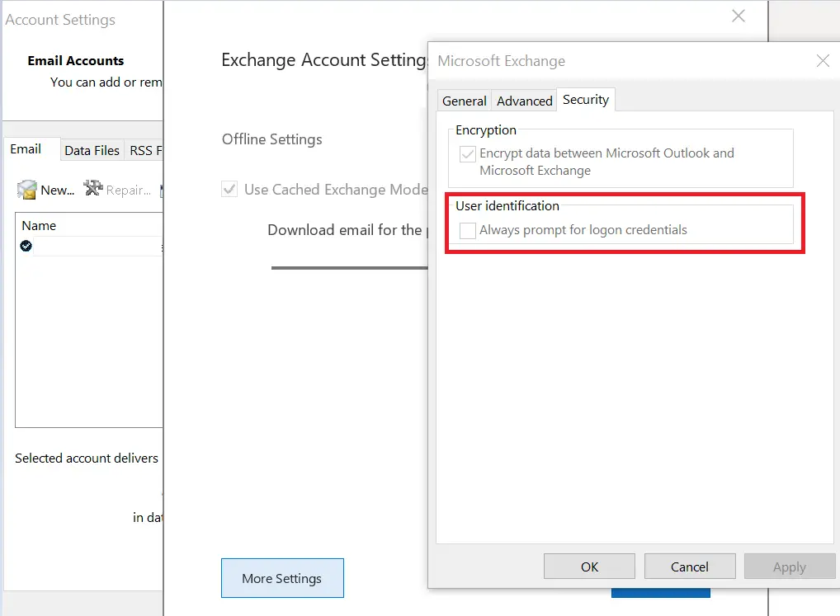Open the Data Files tab
This screenshot has width=840, height=616.
92,150
